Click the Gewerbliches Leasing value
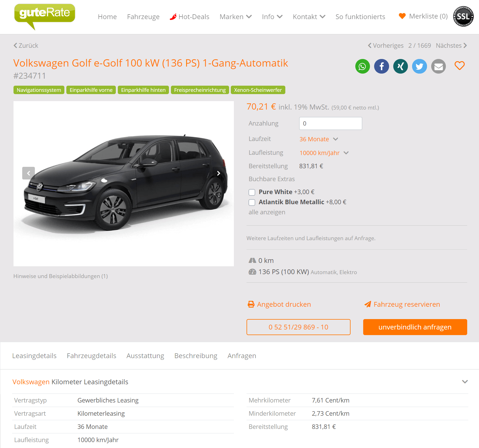 pyautogui.click(x=108, y=400)
